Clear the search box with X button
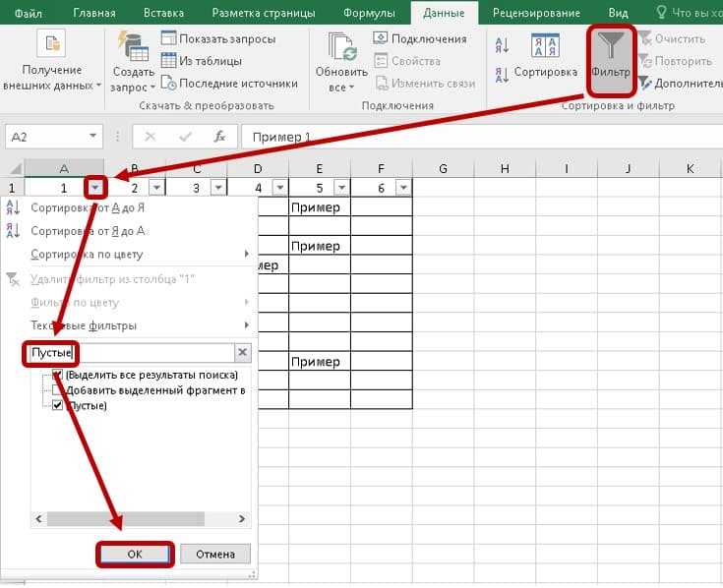 tap(243, 353)
